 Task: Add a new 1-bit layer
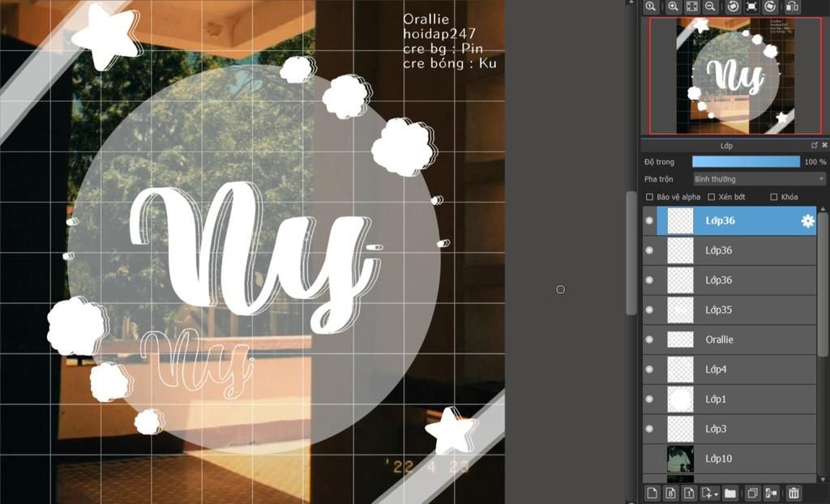point(689,493)
